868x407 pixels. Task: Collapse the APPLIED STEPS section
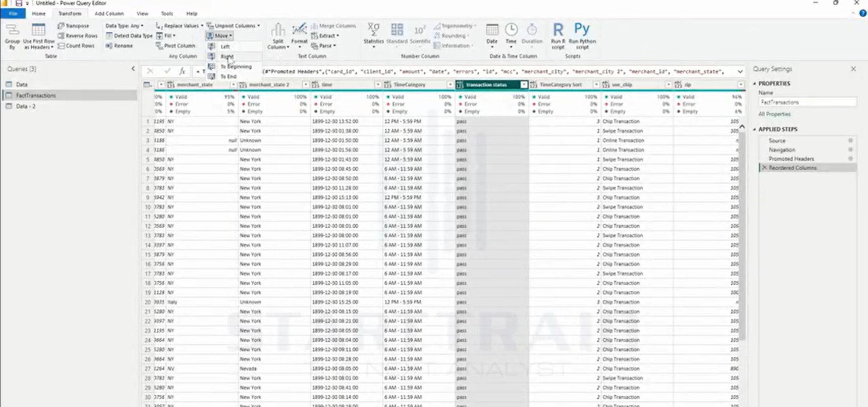click(754, 129)
